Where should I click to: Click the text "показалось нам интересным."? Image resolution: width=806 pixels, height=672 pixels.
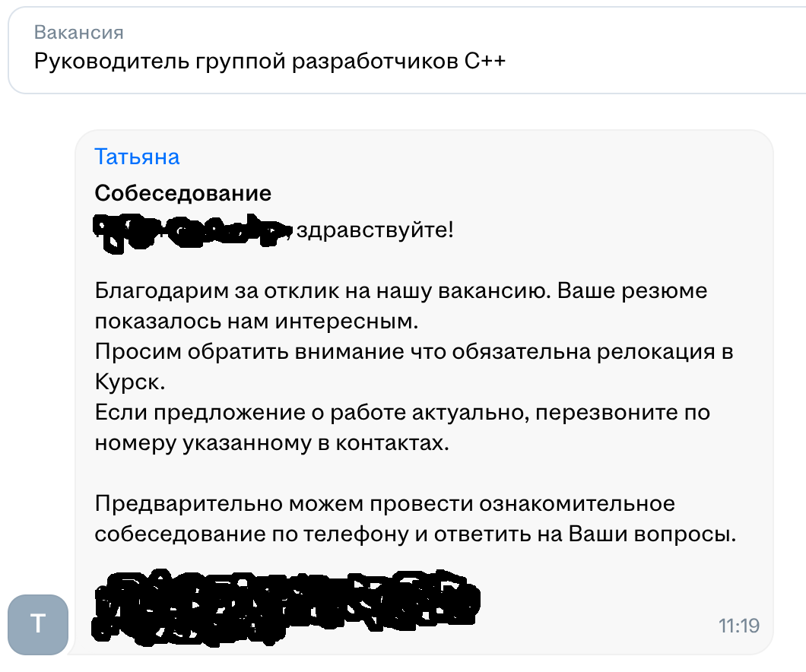(257, 322)
